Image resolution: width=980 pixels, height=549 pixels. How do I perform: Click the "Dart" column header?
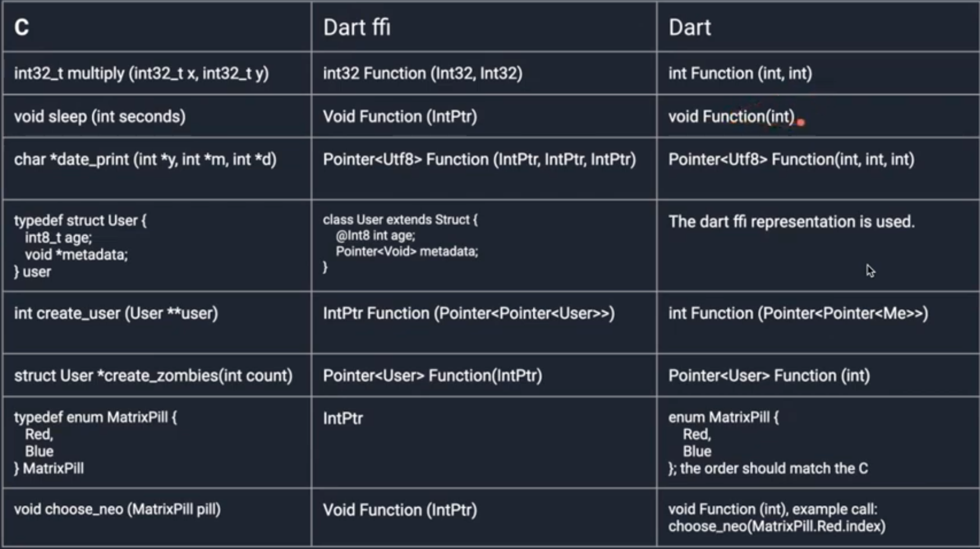pos(689,27)
